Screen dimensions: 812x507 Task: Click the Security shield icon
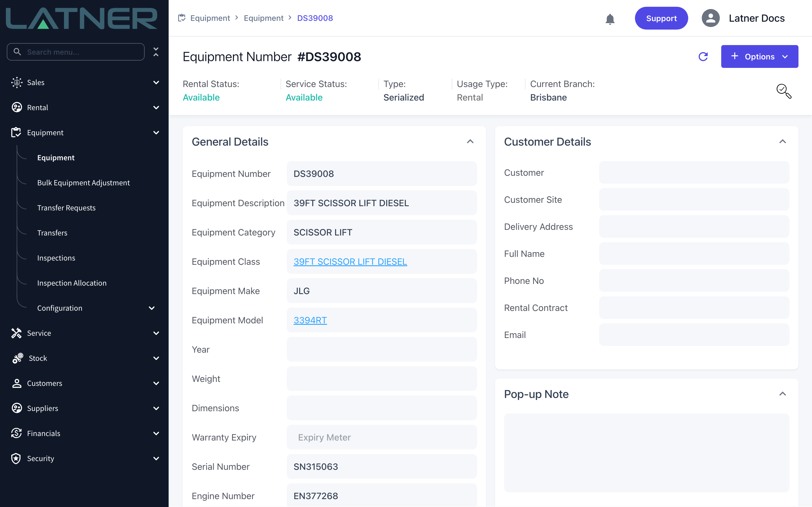pos(16,458)
